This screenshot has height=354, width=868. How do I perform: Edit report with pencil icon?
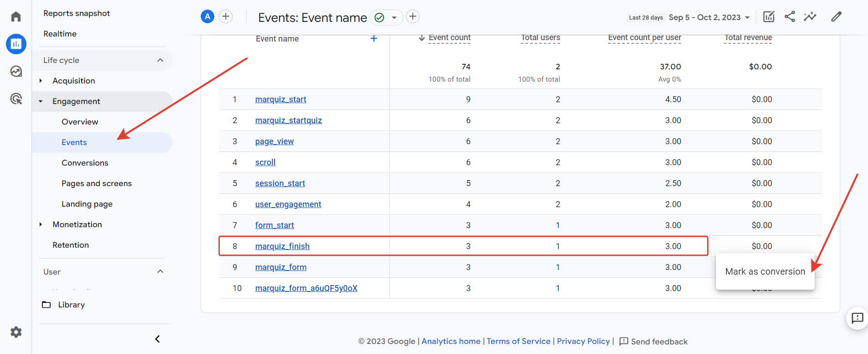tap(836, 17)
